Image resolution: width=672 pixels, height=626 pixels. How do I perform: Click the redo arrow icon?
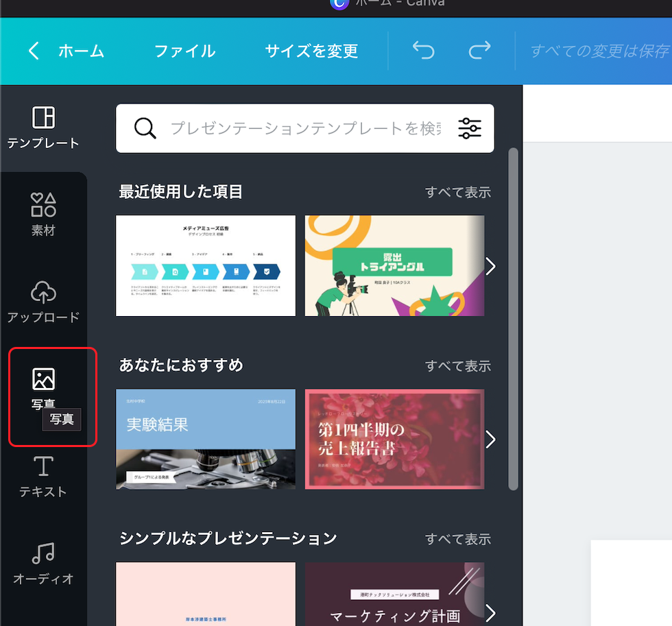tap(479, 51)
